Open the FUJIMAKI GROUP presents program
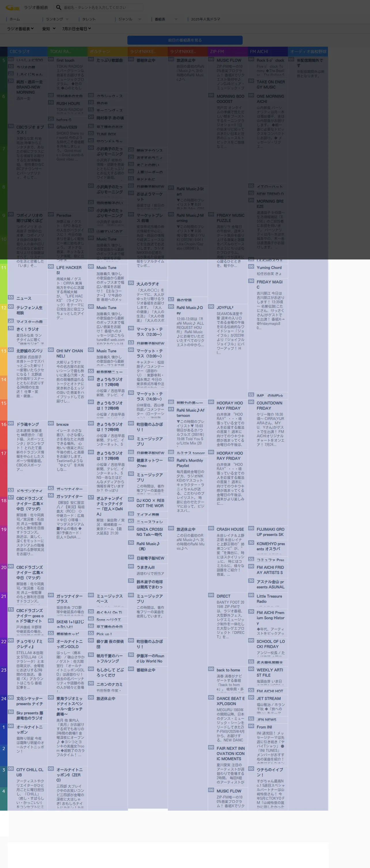 click(270, 531)
